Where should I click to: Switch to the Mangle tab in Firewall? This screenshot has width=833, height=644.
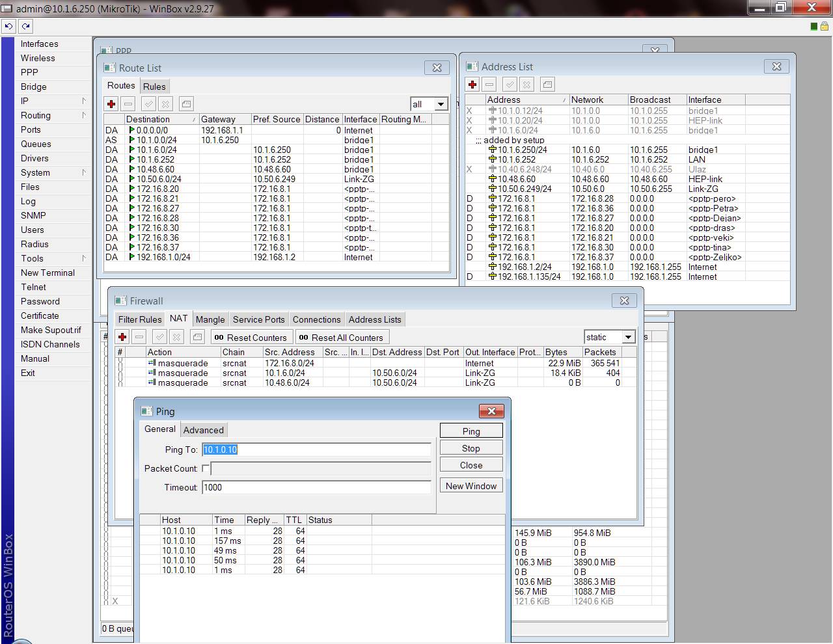click(x=210, y=319)
